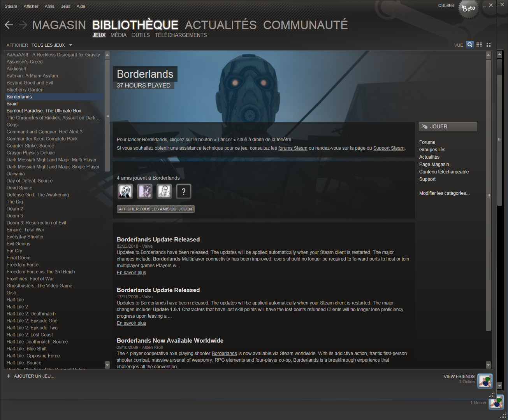This screenshot has width=508, height=420.
Task: Click the Jouer button
Action: [x=448, y=126]
